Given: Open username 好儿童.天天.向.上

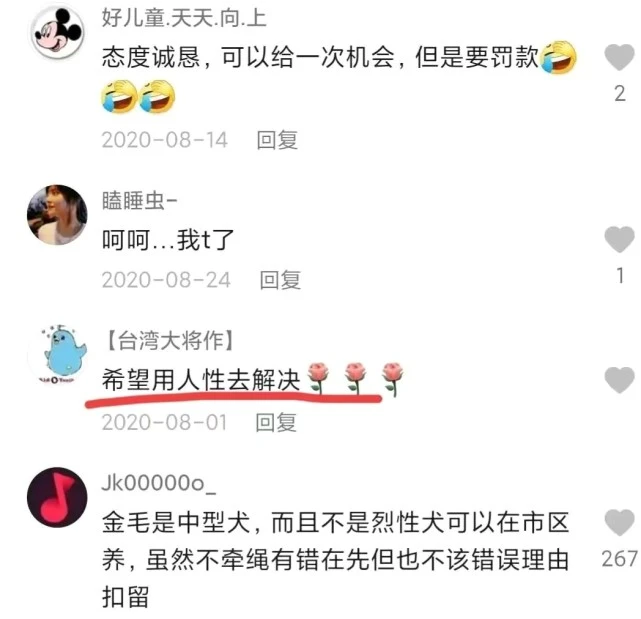Looking at the screenshot, I should (x=184, y=18).
